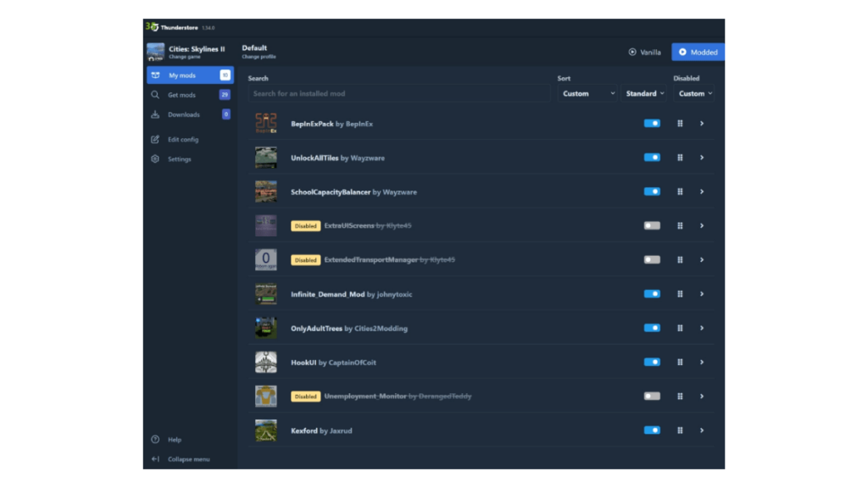868x488 pixels.
Task: Click the HookUI mod icon
Action: click(x=265, y=362)
